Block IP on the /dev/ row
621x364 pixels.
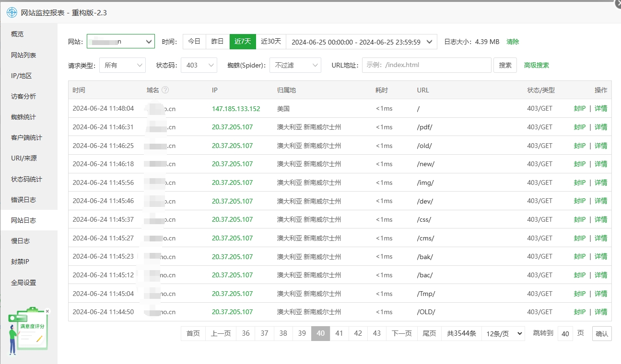pyautogui.click(x=580, y=201)
